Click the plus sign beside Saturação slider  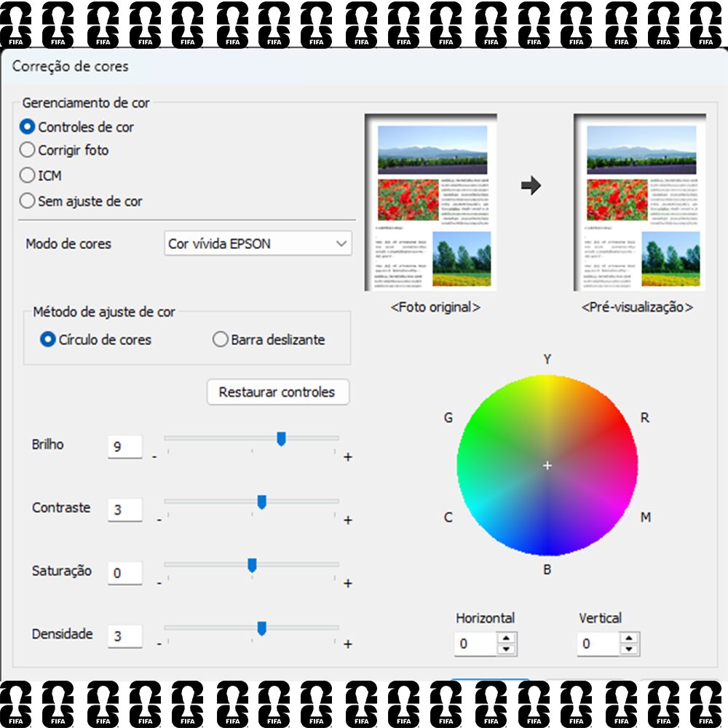pyautogui.click(x=348, y=584)
